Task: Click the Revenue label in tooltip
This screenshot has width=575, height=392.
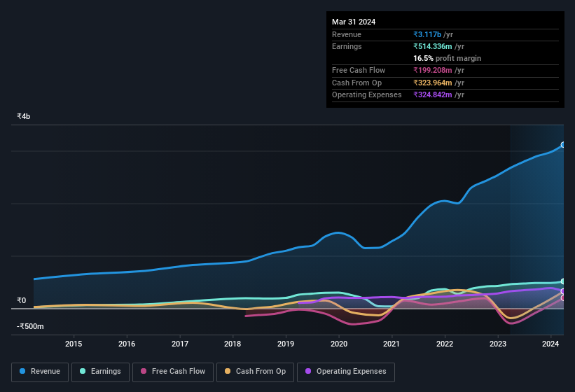Action: pyautogui.click(x=347, y=34)
